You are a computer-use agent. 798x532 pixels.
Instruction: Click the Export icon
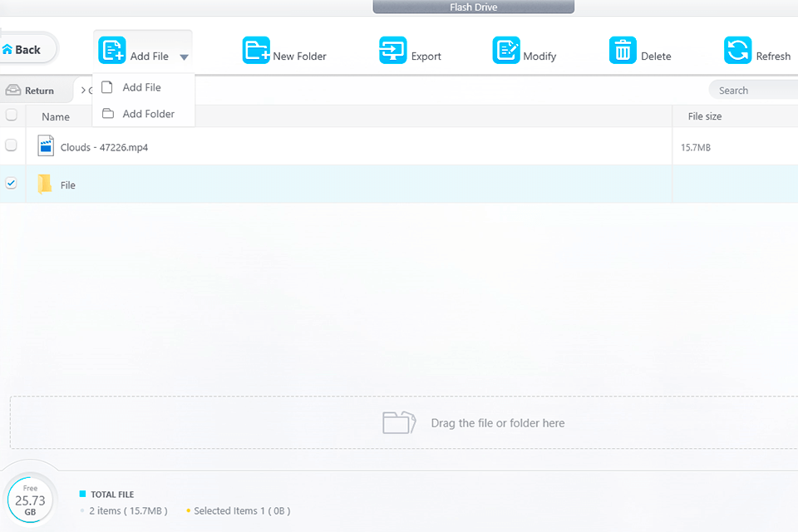(x=393, y=51)
